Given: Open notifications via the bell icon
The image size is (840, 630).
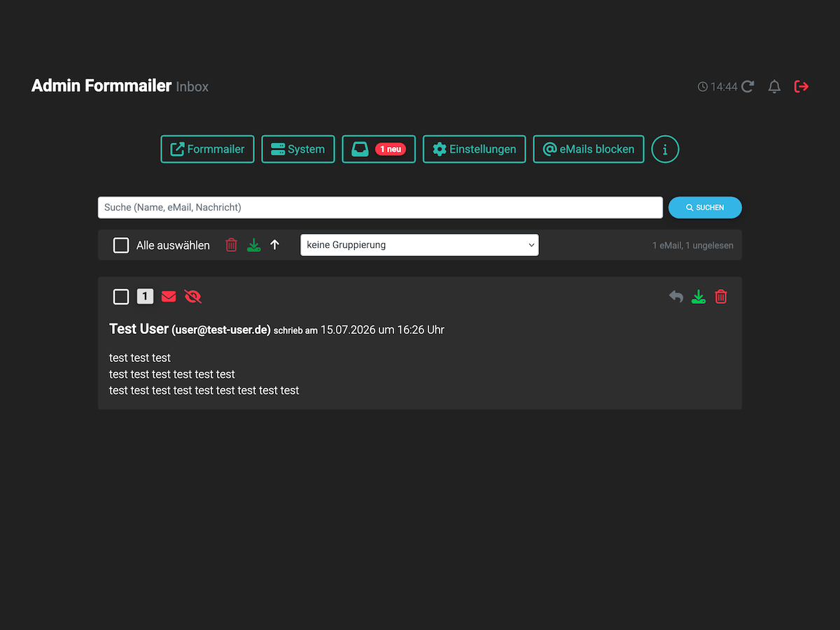Looking at the screenshot, I should (774, 87).
